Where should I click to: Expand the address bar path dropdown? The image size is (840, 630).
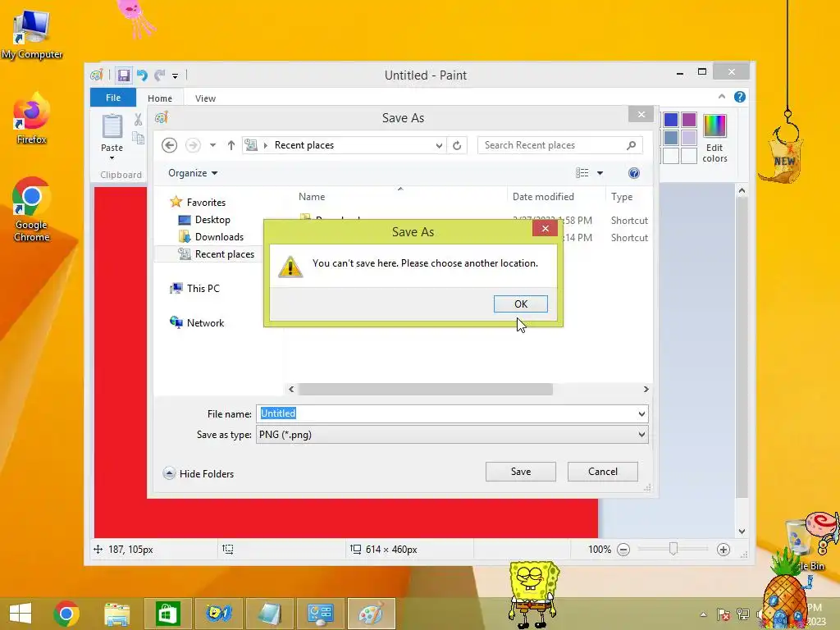pyautogui.click(x=439, y=145)
